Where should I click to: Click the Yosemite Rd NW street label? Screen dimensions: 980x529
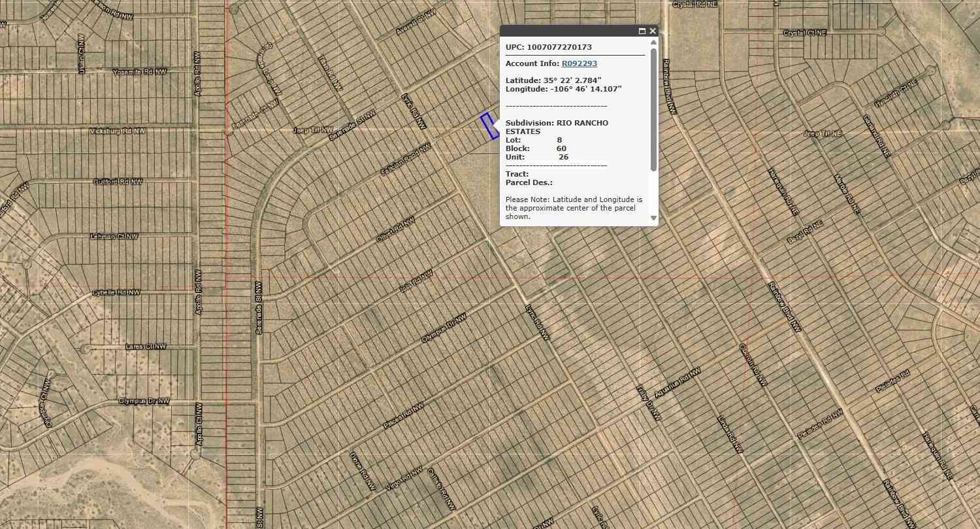point(140,71)
